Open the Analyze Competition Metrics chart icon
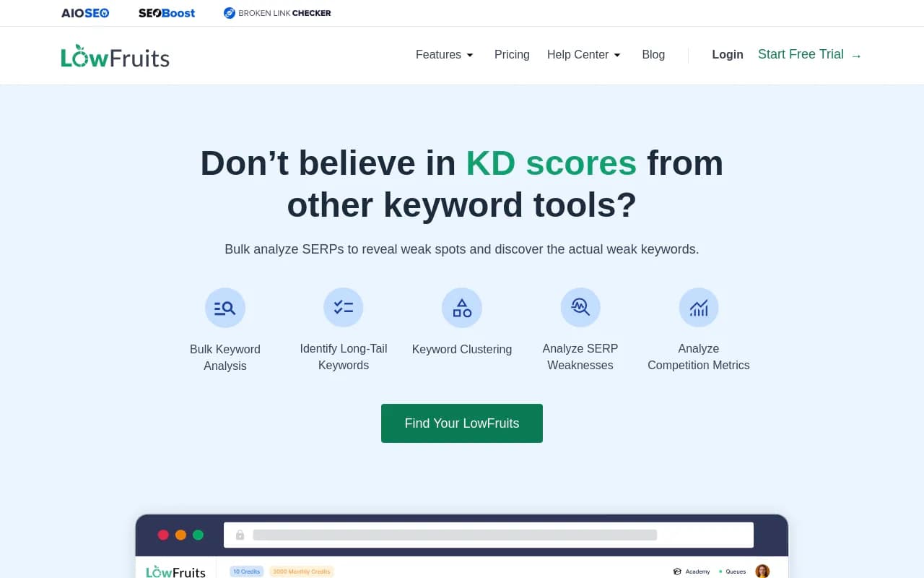This screenshot has width=924, height=578. [x=699, y=307]
